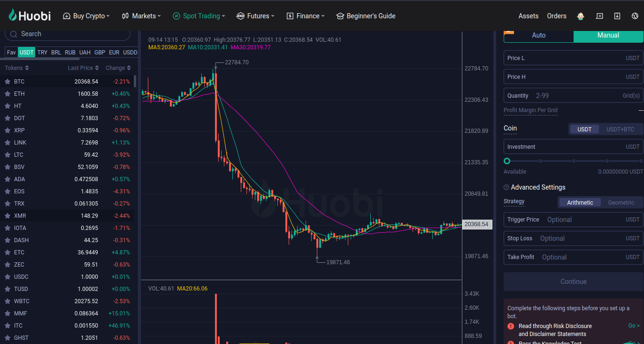Select USDT+BTC coin option

(620, 130)
